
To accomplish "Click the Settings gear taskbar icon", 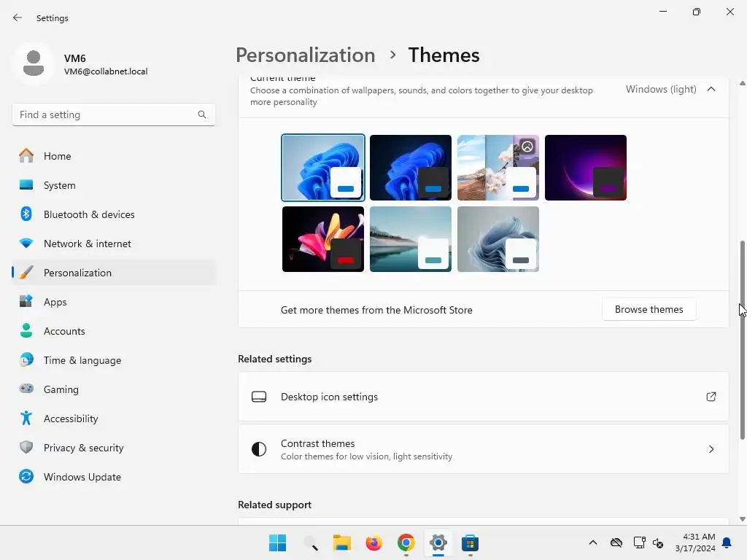I will 438,542.
